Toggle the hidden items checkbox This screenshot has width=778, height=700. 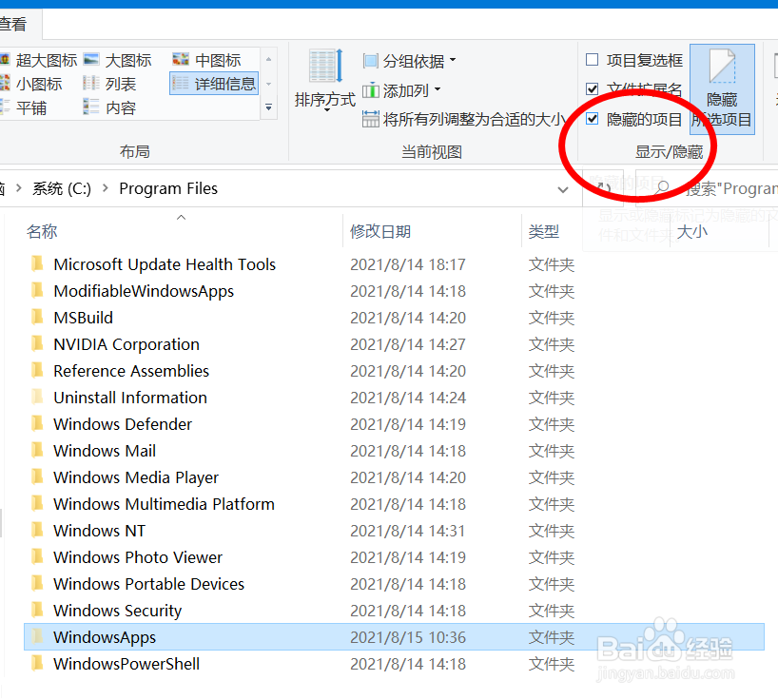pyautogui.click(x=592, y=119)
